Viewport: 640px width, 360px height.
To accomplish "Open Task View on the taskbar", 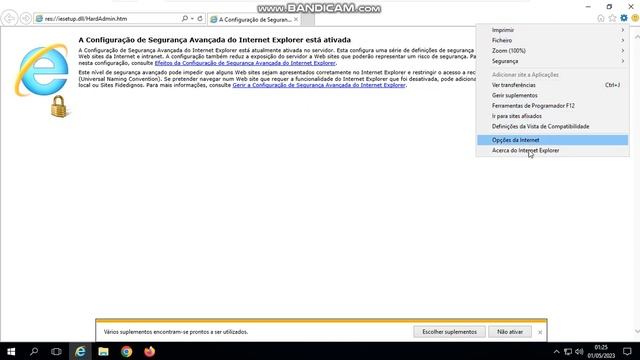I will coord(56,351).
